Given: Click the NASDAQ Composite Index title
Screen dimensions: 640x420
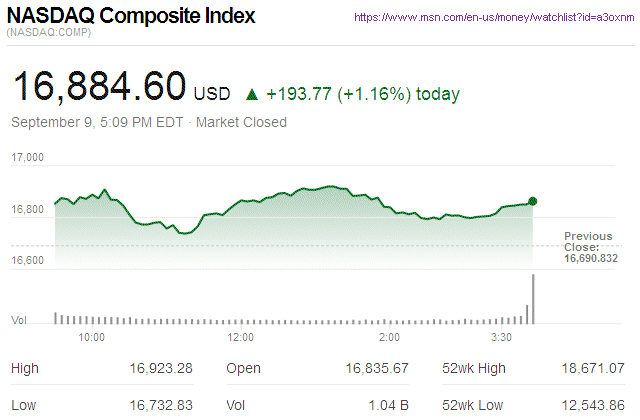Looking at the screenshot, I should tap(131, 16).
